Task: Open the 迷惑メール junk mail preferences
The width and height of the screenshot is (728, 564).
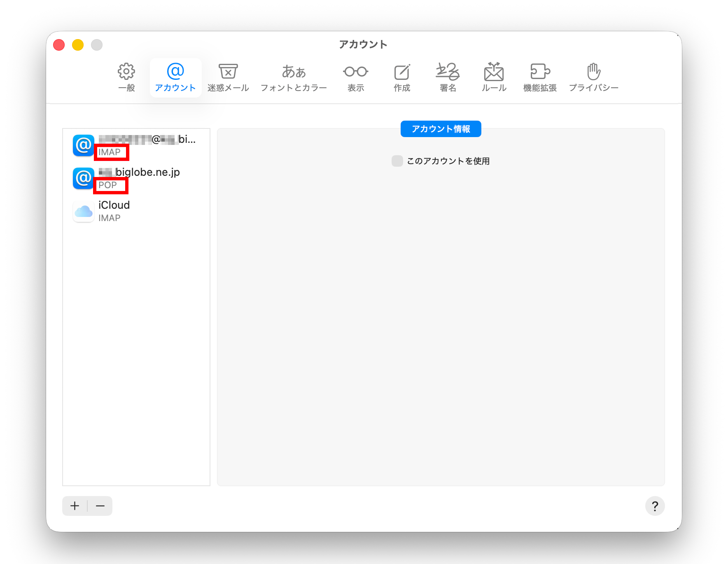Action: [228, 78]
